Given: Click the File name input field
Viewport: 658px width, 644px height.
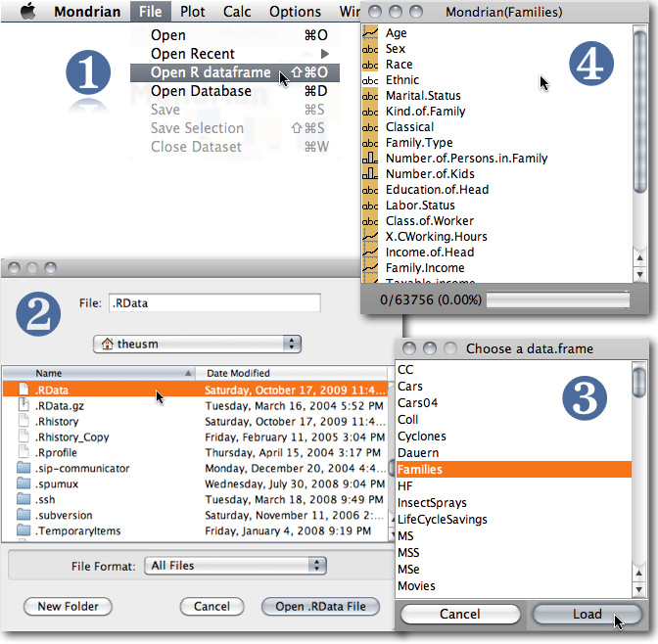Looking at the screenshot, I should 214,302.
